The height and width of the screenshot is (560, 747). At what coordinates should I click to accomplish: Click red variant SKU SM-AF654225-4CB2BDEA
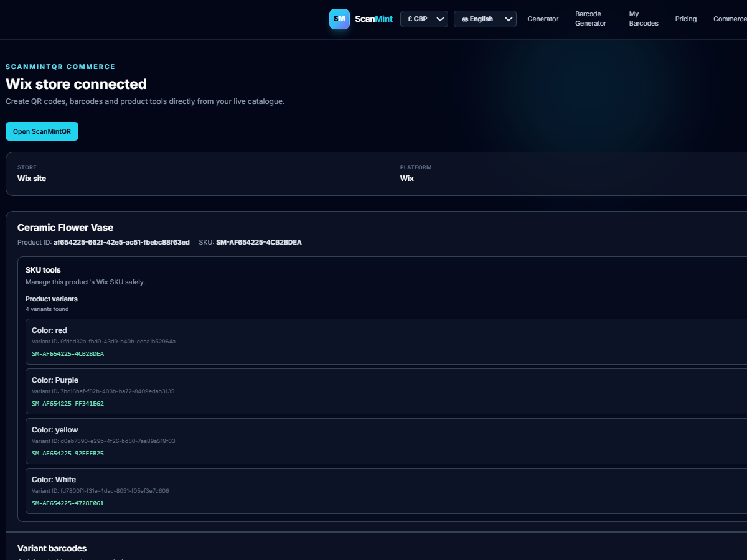(68, 354)
